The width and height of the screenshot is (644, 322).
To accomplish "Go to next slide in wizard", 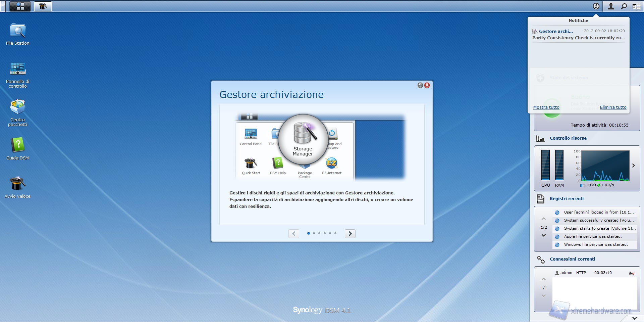I will pyautogui.click(x=350, y=234).
